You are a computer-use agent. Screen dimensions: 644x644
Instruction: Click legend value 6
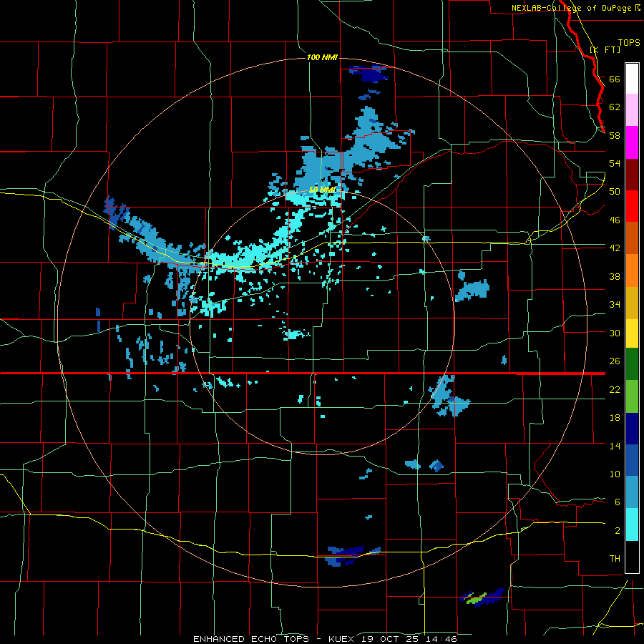(x=618, y=502)
